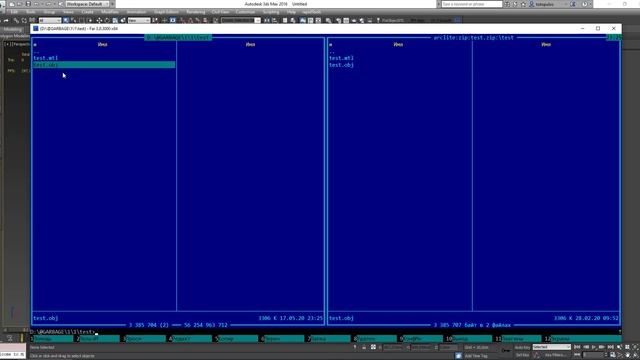Click the Help question mark icon
Screen dimensions: 640x360
pos(584,4)
